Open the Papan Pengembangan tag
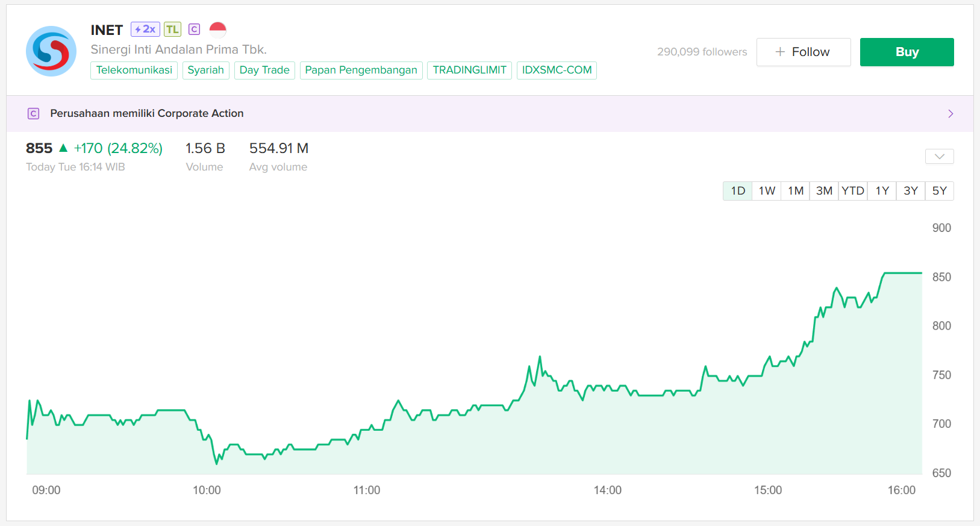Viewport: 980px width, 526px height. click(361, 70)
